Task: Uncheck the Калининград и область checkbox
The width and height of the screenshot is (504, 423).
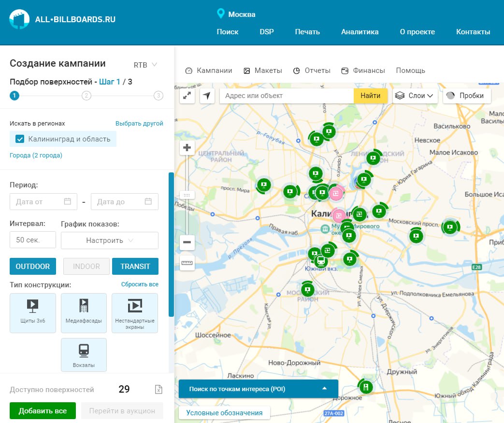Action: coord(20,139)
